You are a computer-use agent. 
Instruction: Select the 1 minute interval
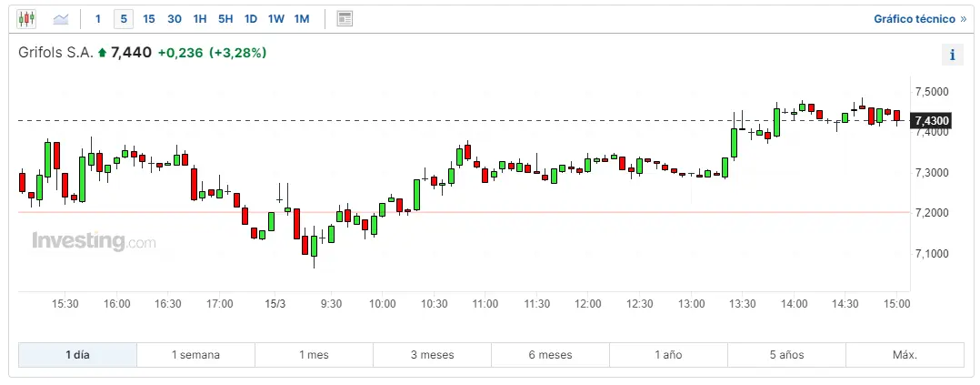[98, 19]
